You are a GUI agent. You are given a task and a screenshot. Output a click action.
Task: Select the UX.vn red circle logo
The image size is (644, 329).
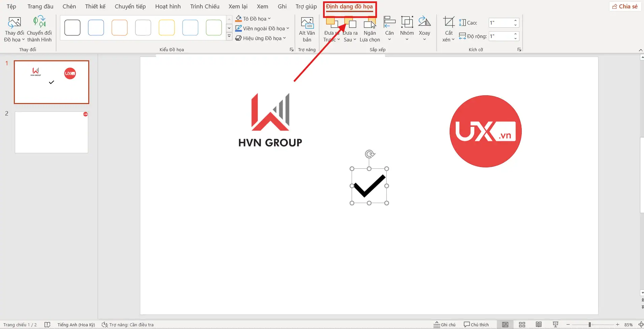point(486,131)
